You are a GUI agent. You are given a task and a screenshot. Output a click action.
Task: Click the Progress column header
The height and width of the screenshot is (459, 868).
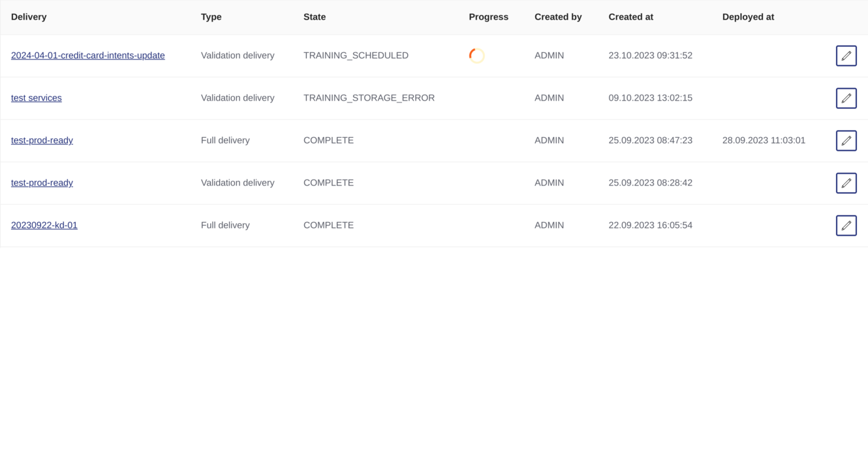pyautogui.click(x=488, y=17)
